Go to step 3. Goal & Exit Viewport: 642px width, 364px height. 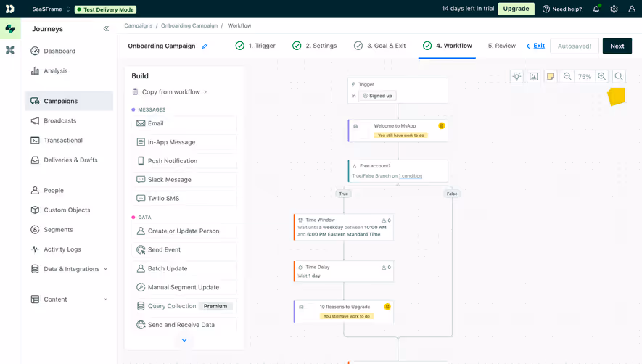[x=379, y=46]
